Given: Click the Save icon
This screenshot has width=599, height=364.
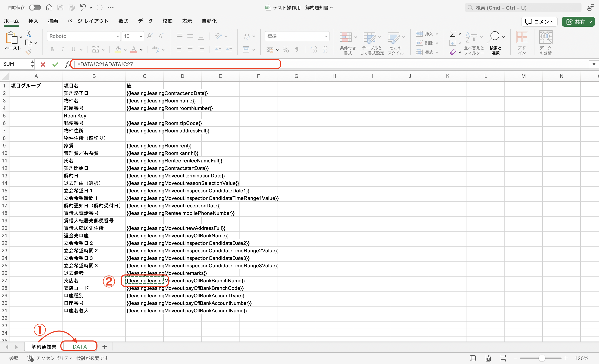Looking at the screenshot, I should click(x=60, y=7).
